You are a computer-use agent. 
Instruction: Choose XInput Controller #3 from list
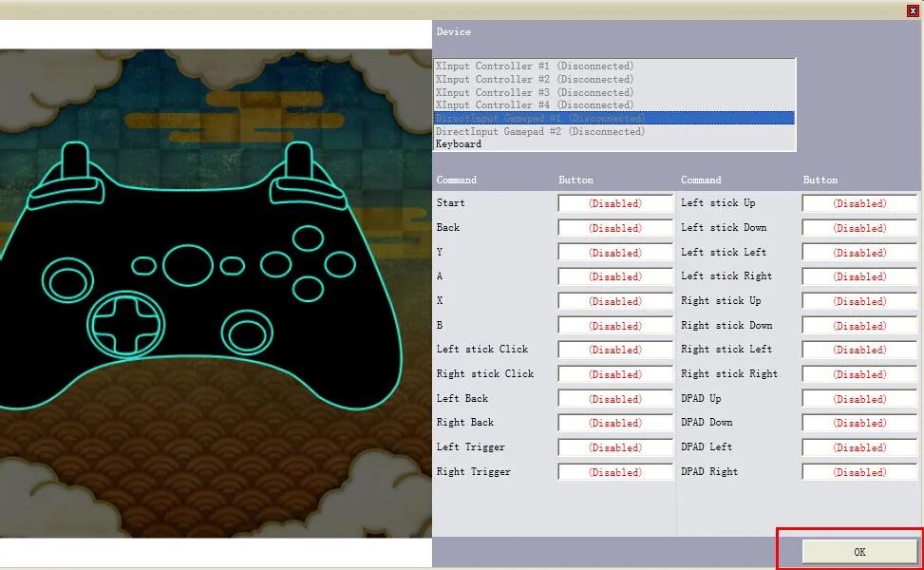point(534,93)
